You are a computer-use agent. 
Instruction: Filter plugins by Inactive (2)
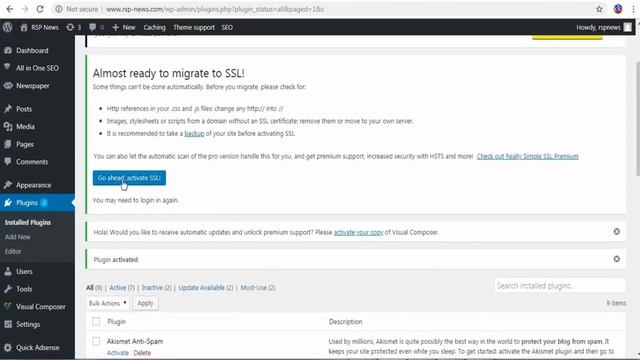click(157, 288)
